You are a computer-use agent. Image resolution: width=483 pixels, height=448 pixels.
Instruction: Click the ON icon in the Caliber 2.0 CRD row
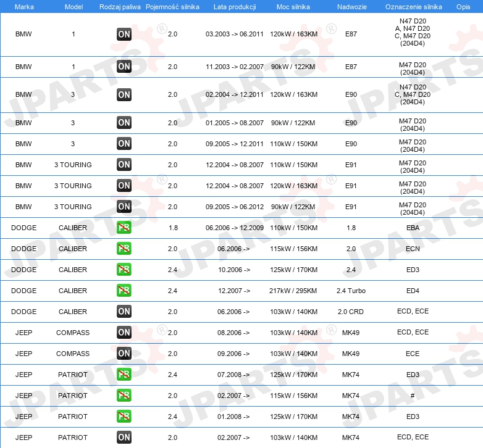[124, 311]
